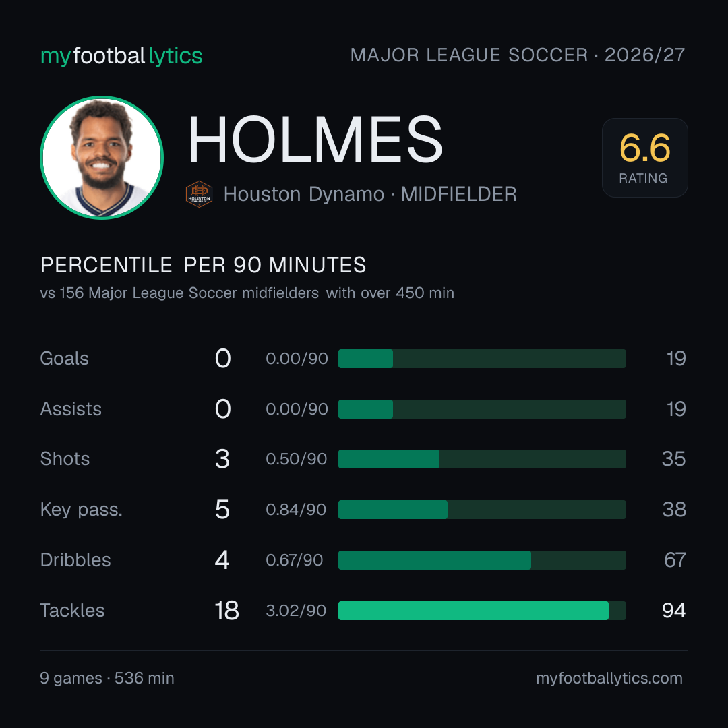Click the Dribbles stat label

[x=75, y=560]
